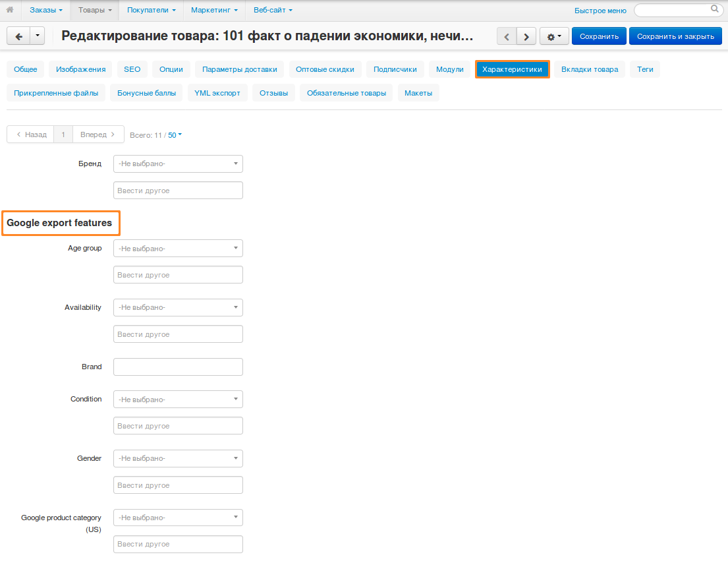
Task: Open the Оптовые скидки tab
Action: click(x=325, y=69)
